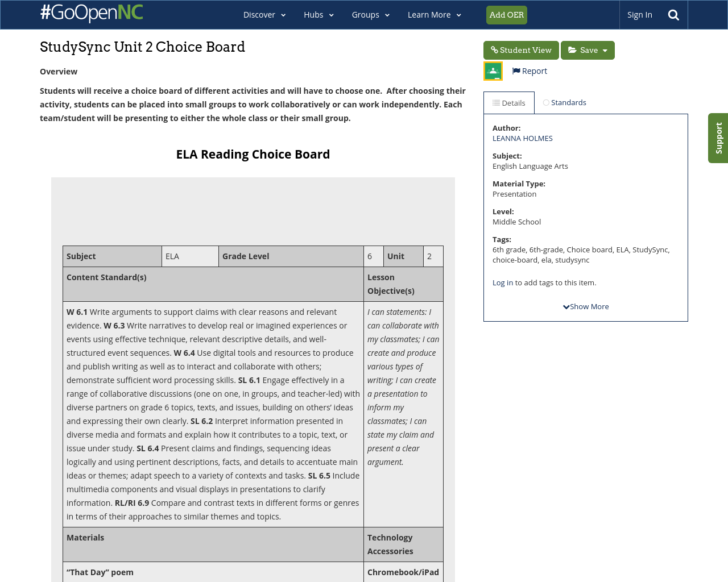Screen dimensions: 728x582
Task: Open the Save dropdown arrow
Action: tap(604, 50)
